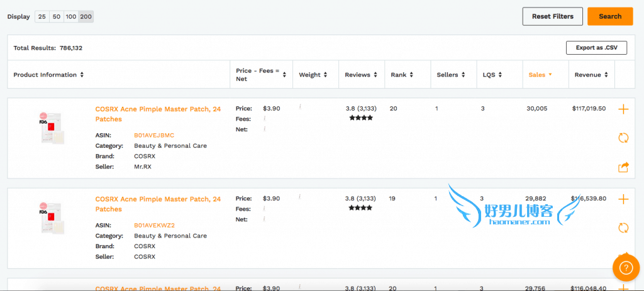This screenshot has height=291, width=644.
Task: Sort results by LQS column
Action: pos(492,75)
